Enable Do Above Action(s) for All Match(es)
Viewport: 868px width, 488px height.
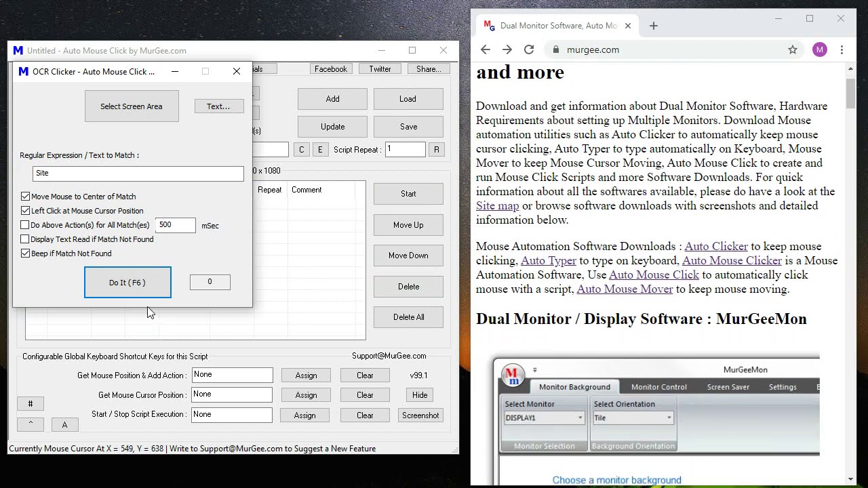click(25, 225)
